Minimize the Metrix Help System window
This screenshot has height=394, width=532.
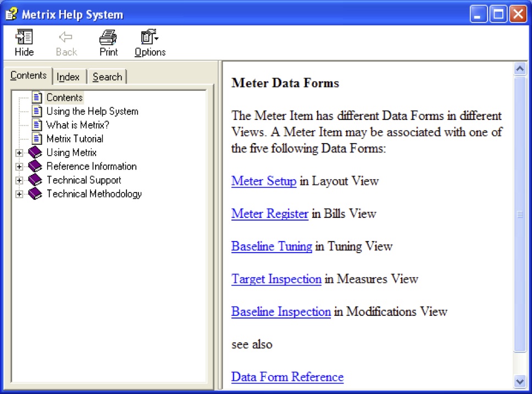(478, 14)
